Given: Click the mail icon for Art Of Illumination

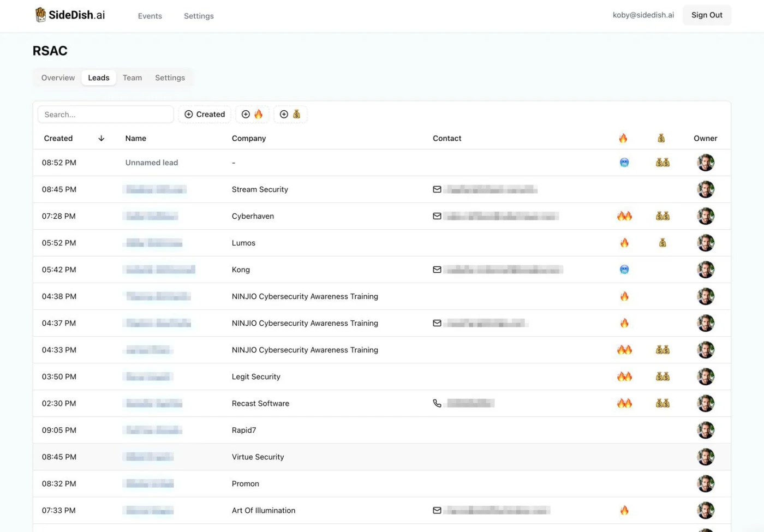Looking at the screenshot, I should click(x=437, y=510).
